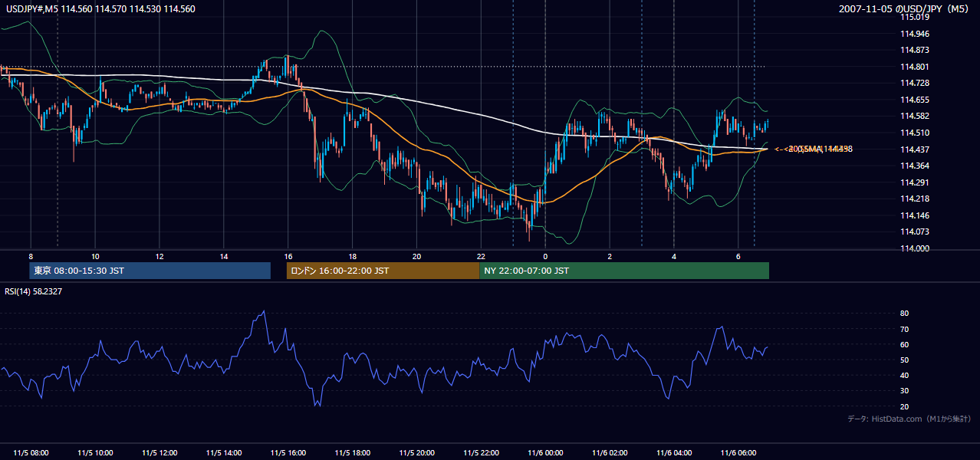The width and height of the screenshot is (980, 460).
Task: Click hour tick 12 under price chart
Action: point(159,256)
